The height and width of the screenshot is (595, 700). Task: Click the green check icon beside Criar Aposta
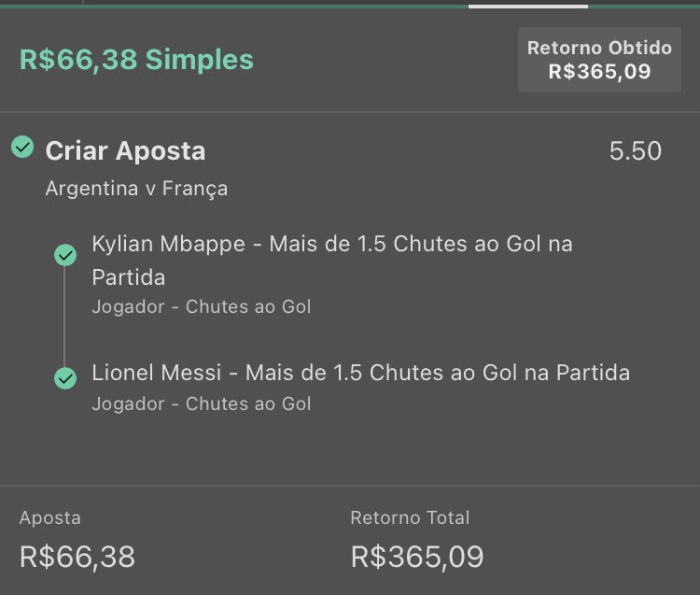(22, 147)
